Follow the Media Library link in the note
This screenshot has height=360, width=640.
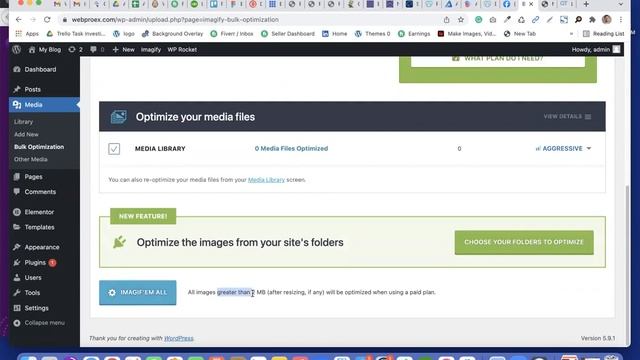[x=266, y=180]
